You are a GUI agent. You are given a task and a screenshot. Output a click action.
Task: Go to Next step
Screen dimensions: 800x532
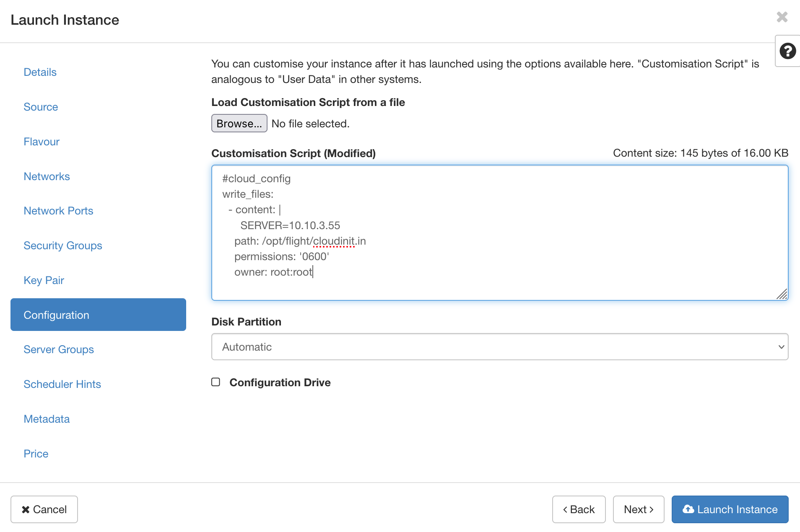tap(638, 509)
